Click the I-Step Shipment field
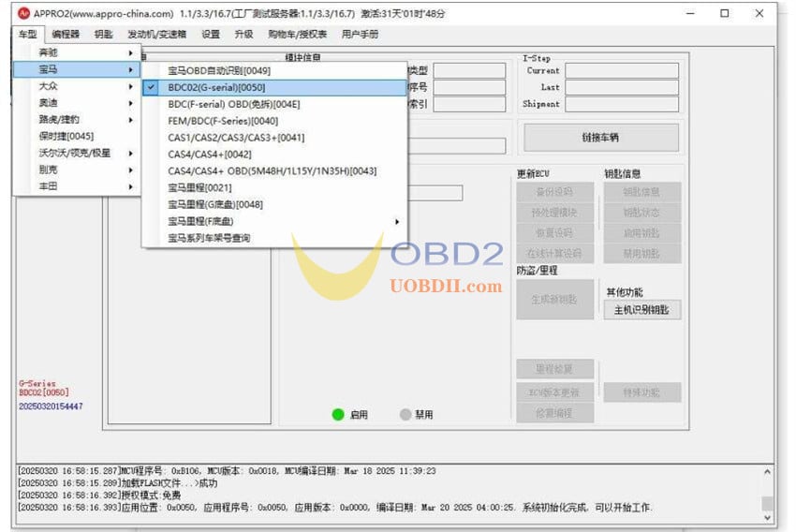Image resolution: width=796 pixels, height=532 pixels. 622,104
